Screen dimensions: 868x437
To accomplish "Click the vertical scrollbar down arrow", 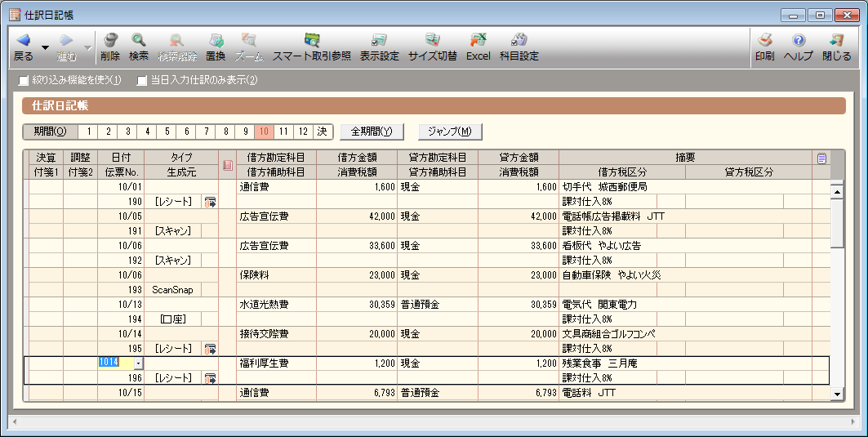I will tap(837, 394).
